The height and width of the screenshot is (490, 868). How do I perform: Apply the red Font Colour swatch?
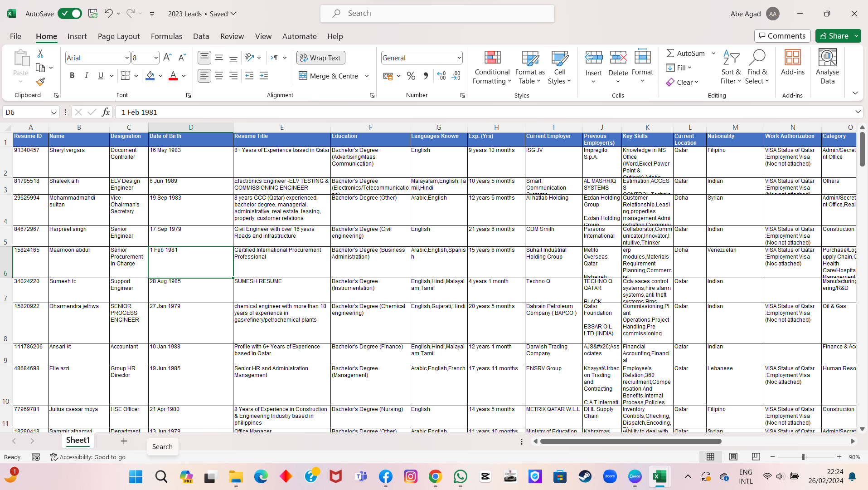coord(173,76)
